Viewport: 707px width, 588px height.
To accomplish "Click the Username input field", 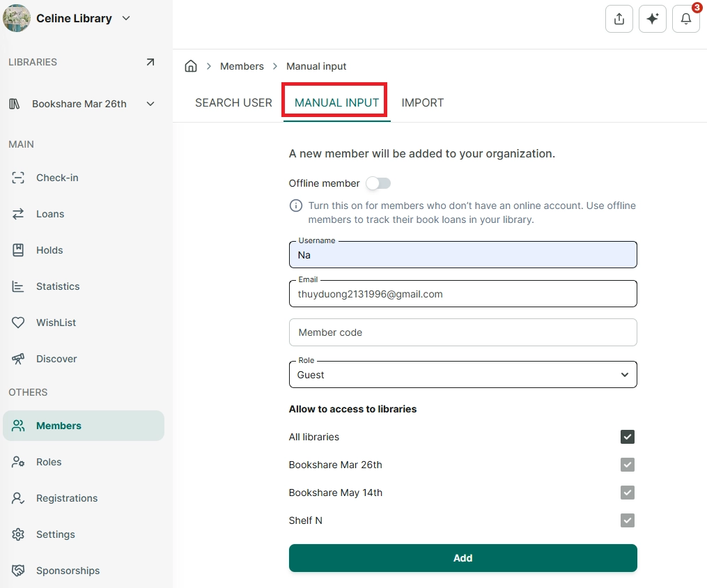I will click(x=463, y=255).
